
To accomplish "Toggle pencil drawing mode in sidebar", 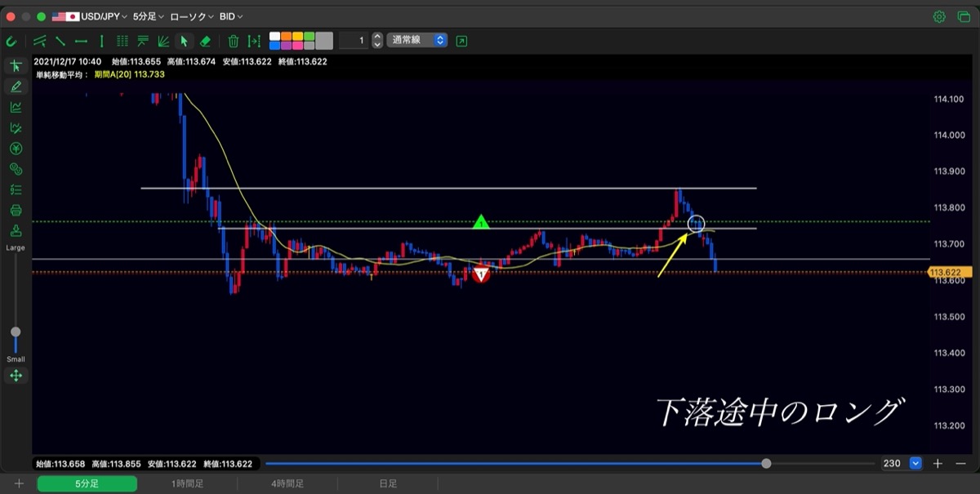I will pyautogui.click(x=16, y=87).
